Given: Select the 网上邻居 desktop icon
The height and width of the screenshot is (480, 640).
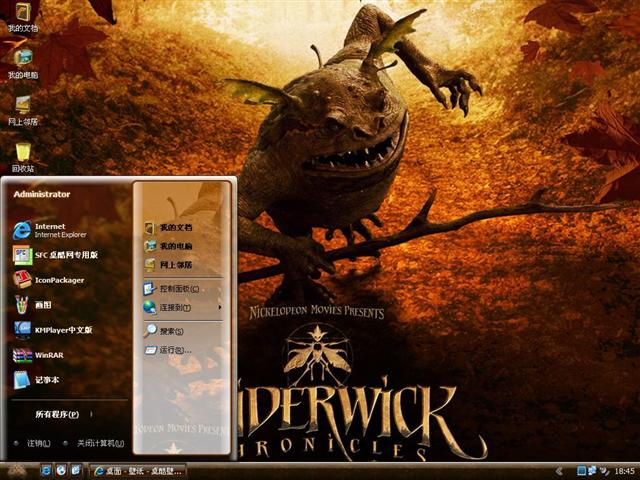Looking at the screenshot, I should [23, 111].
